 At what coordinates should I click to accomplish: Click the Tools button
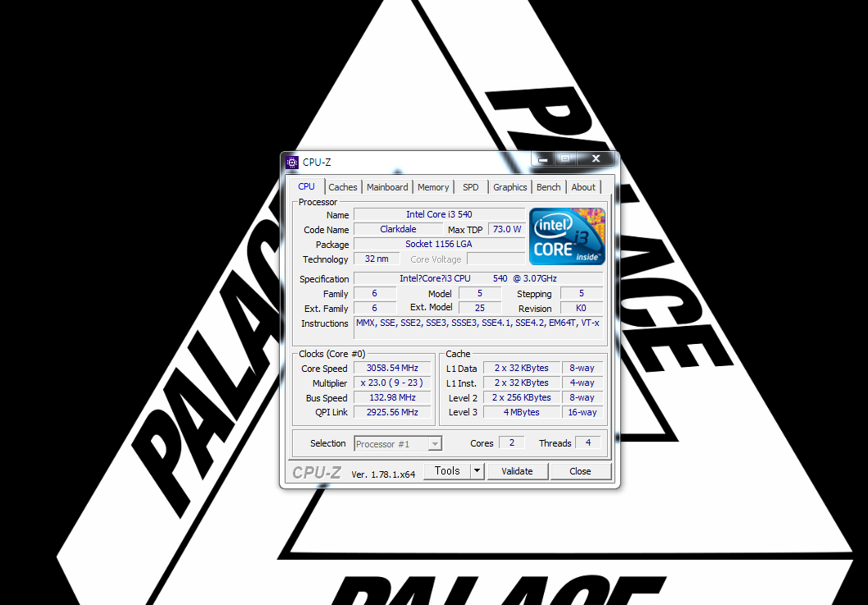tap(447, 471)
